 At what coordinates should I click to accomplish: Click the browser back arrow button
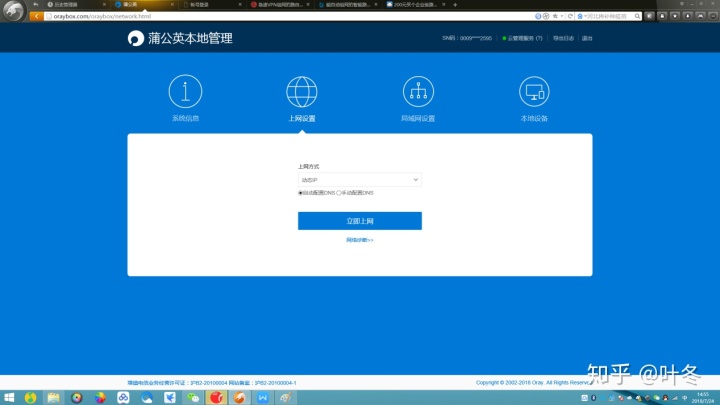[x=36, y=16]
